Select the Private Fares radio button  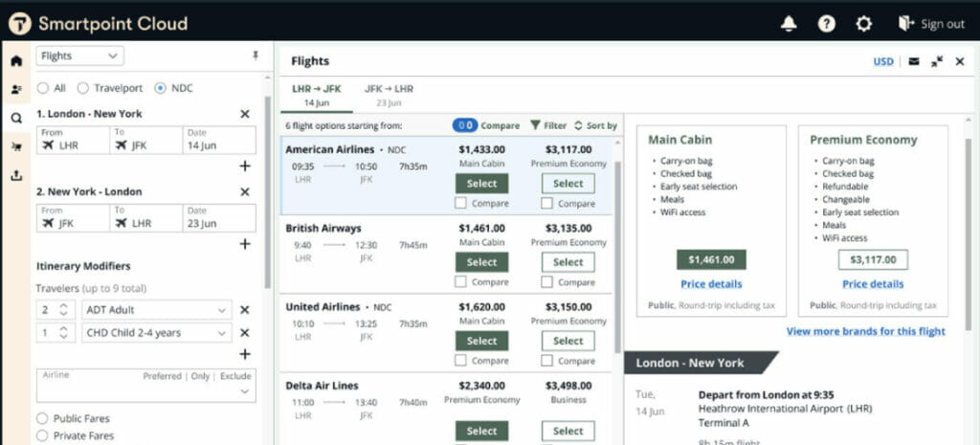click(42, 436)
